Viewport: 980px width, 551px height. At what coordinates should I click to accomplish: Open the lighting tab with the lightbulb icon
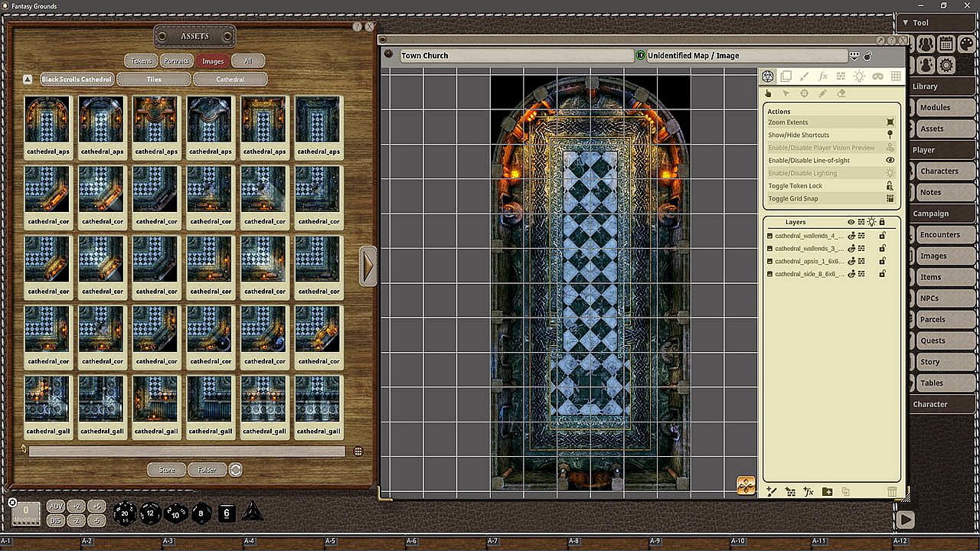(x=859, y=77)
